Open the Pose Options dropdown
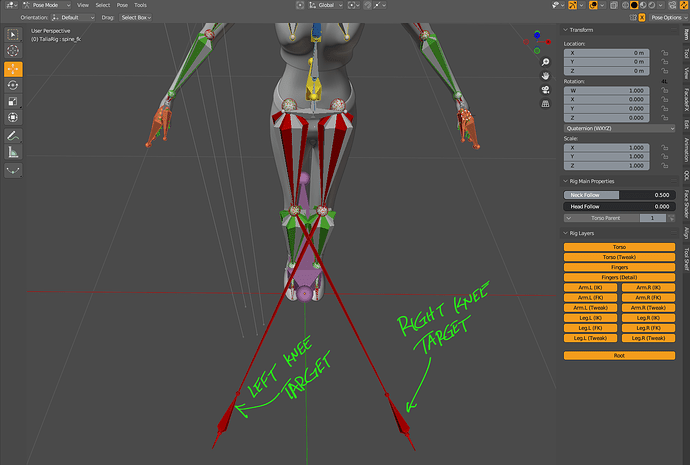690x465 pixels. (669, 18)
